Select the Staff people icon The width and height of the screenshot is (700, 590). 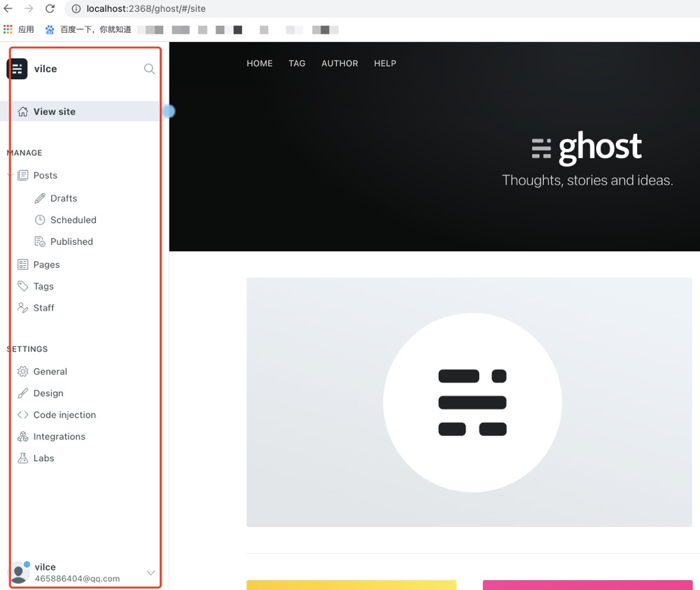pos(22,307)
